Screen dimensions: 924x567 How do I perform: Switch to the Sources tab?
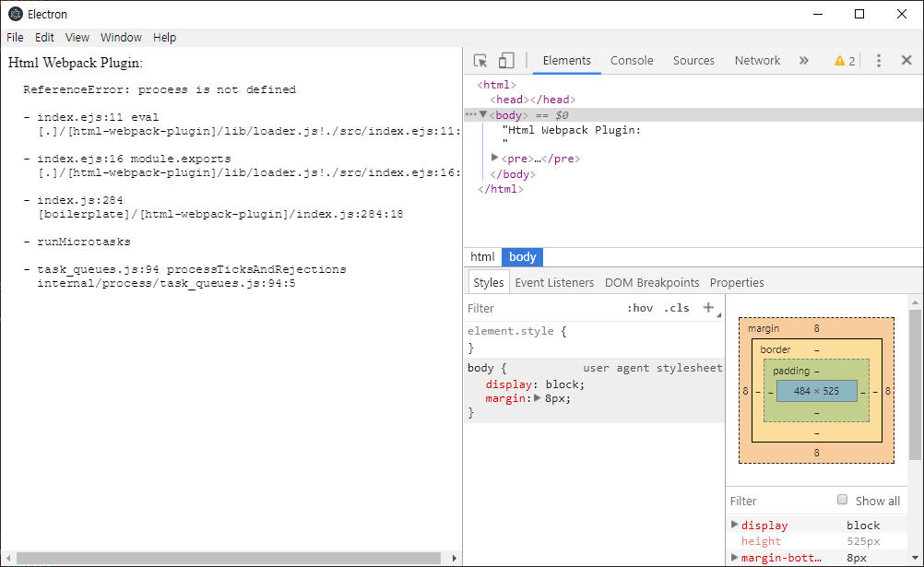(693, 61)
